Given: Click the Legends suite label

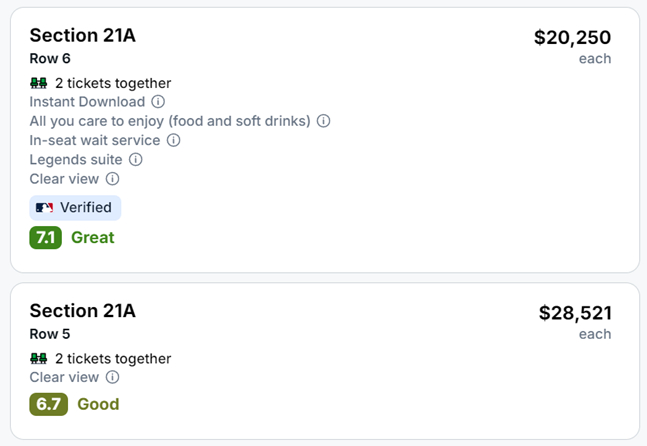Looking at the screenshot, I should pos(76,160).
